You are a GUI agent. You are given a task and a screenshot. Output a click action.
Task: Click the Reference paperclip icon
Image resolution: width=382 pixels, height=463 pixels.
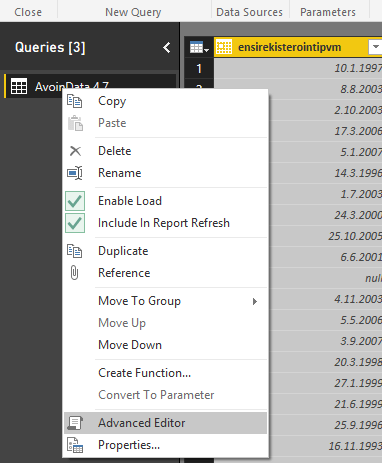tap(74, 273)
